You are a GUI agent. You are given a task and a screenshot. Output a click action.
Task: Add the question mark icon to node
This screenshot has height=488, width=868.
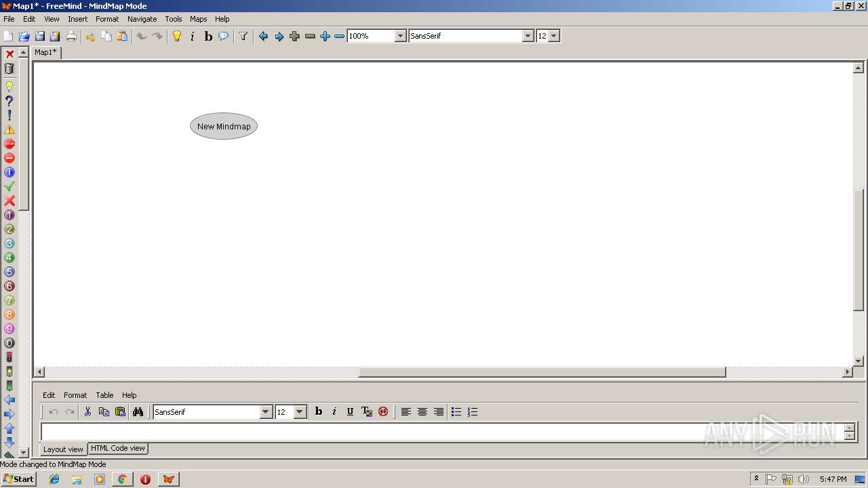tap(9, 101)
